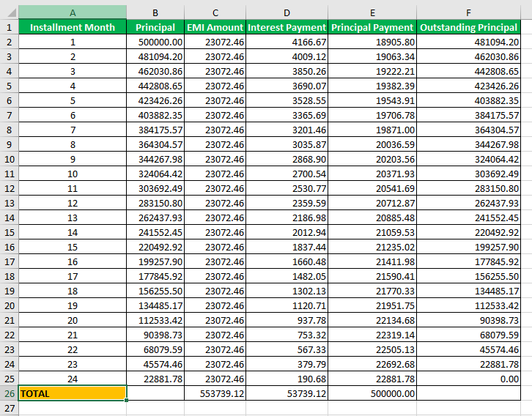
Task: Click the principal payment 20203.56
Action: 372,159
